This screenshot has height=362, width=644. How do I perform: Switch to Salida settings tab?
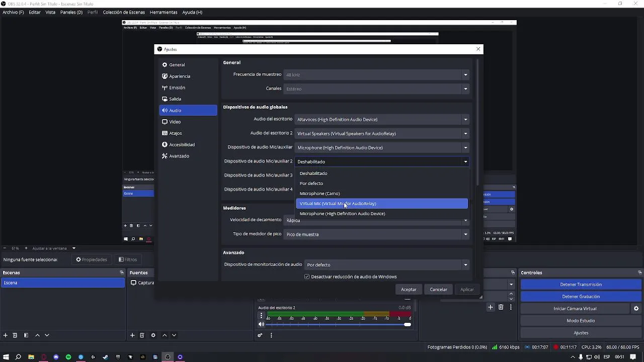tap(188, 99)
